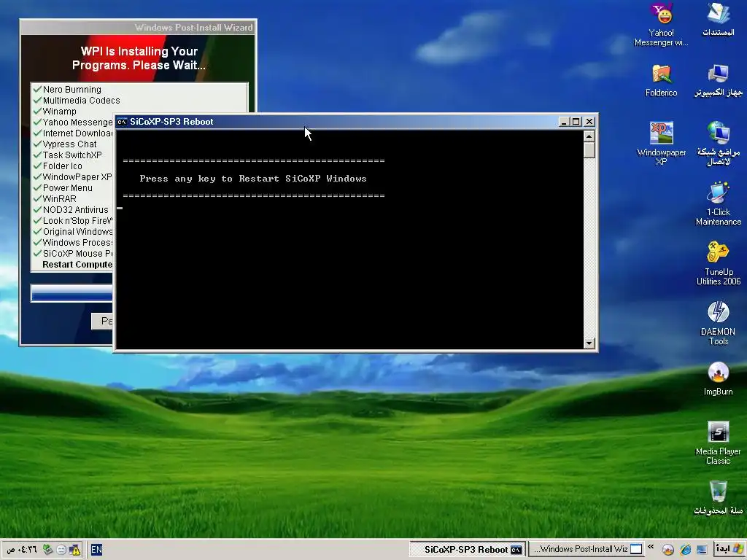Open Internet Explorer quick launch icon

click(685, 550)
